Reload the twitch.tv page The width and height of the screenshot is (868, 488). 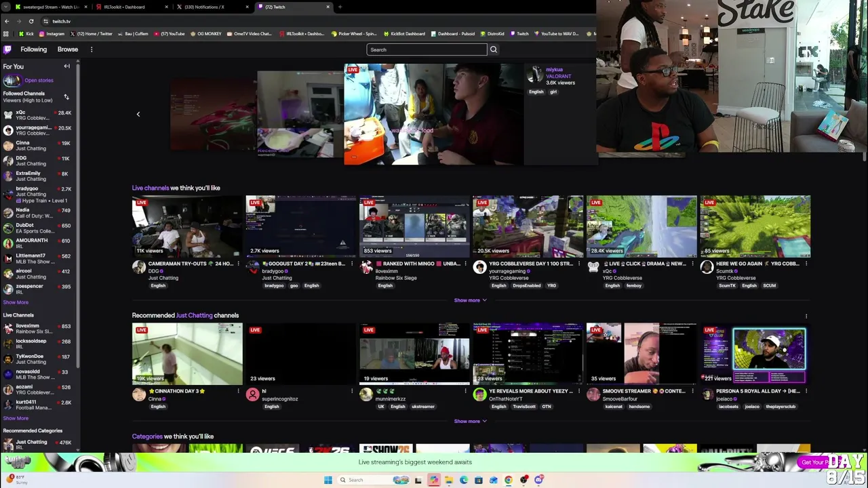pos(31,21)
